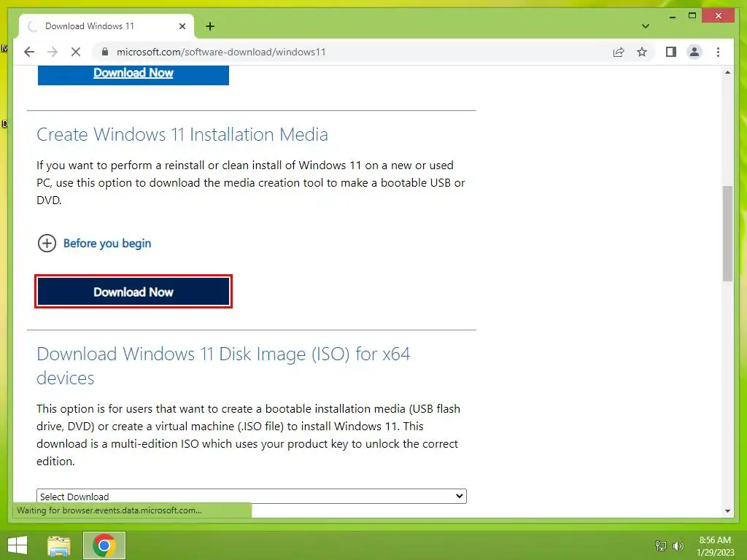Close the Download Windows 11 tab
Viewport: 747px width, 560px height.
182,26
